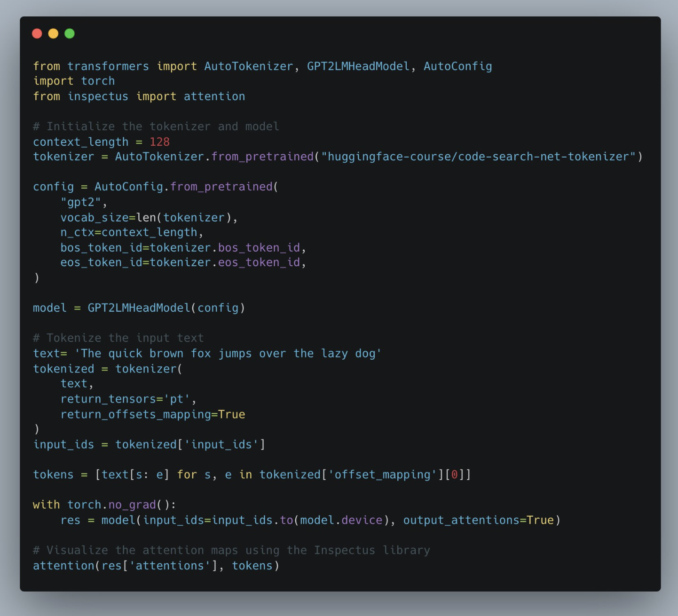The image size is (678, 616).
Task: Click the context_length value 128
Action: point(159,142)
